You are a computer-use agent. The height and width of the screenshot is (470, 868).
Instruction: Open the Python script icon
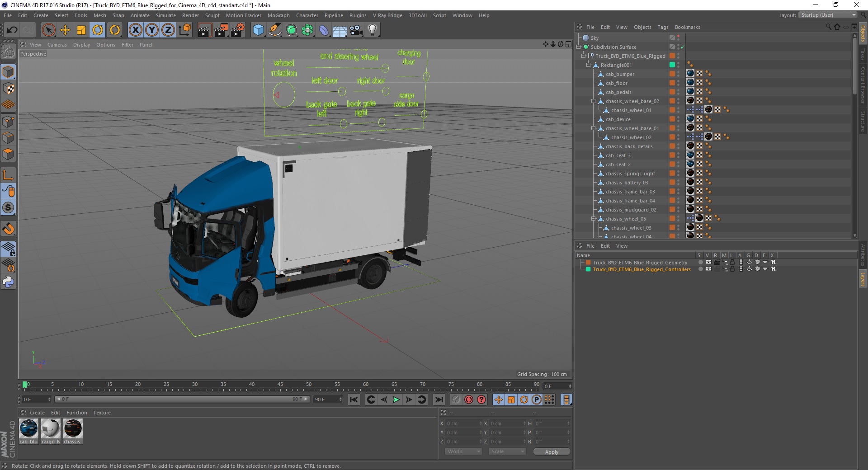click(8, 282)
